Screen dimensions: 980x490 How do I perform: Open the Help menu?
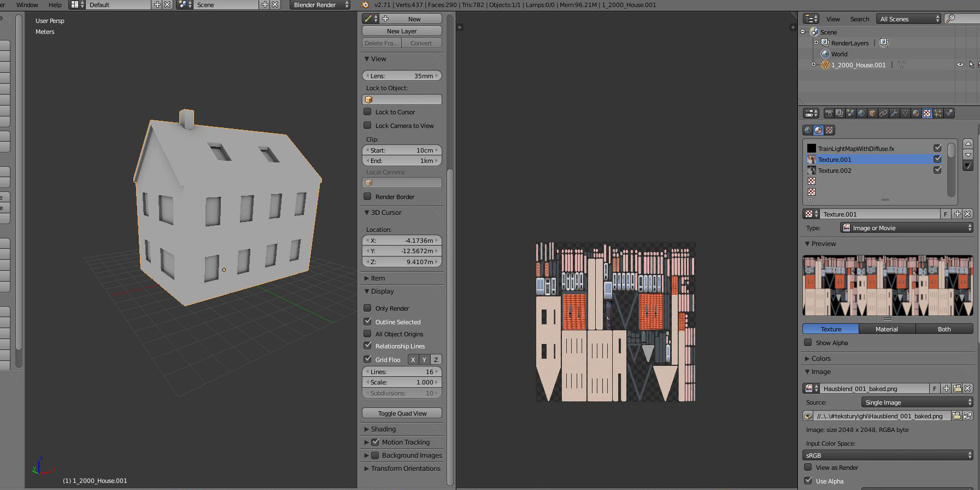(x=55, y=5)
